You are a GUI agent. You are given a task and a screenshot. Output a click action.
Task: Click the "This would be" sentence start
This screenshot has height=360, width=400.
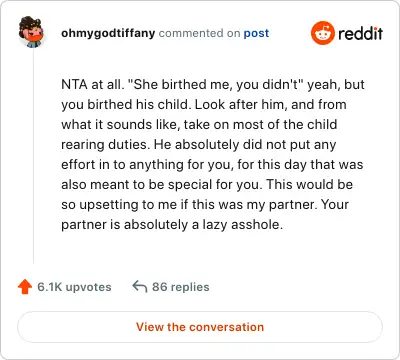click(x=309, y=184)
